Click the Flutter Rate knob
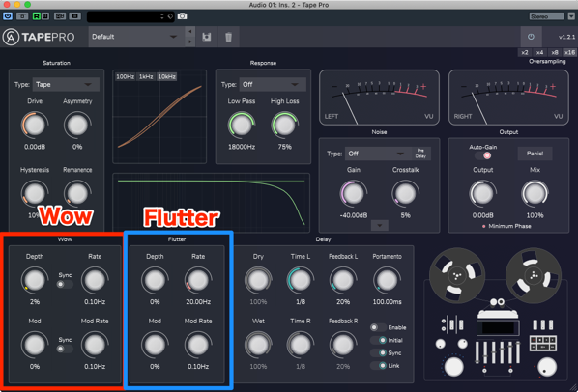 198,280
